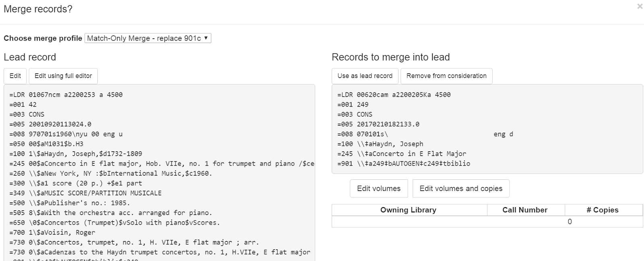Select the Owning Library column header
Screen dimensions: 644x261
coord(408,210)
